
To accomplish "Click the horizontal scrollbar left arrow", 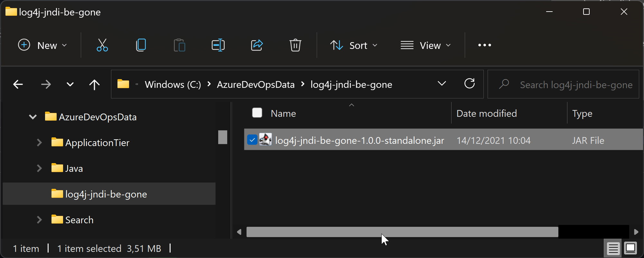I will pos(239,232).
